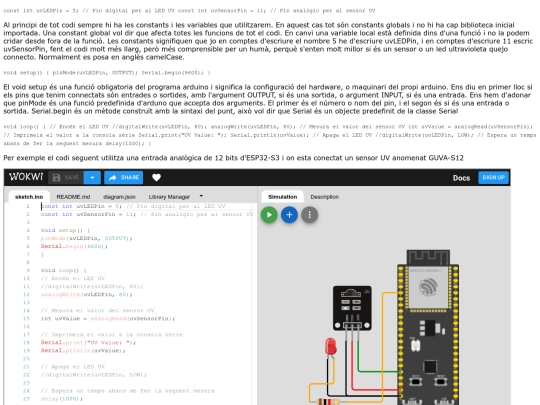Viewport: 540px width, 405px height.
Task: Click the commented '//digitalWrite(uvLEDPin, LOW);' line
Action: (x=93, y=375)
